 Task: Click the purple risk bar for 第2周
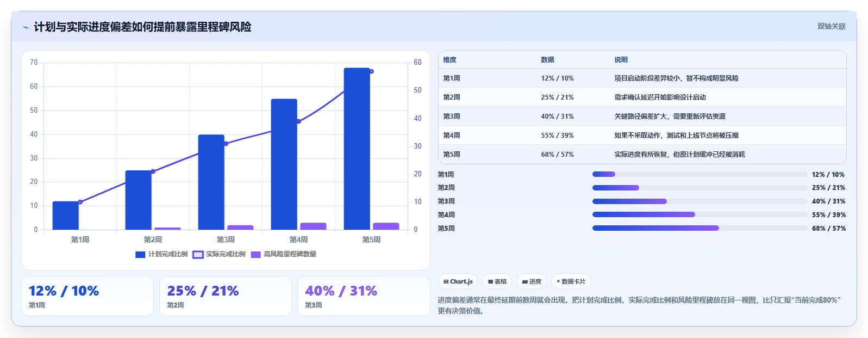pos(167,229)
